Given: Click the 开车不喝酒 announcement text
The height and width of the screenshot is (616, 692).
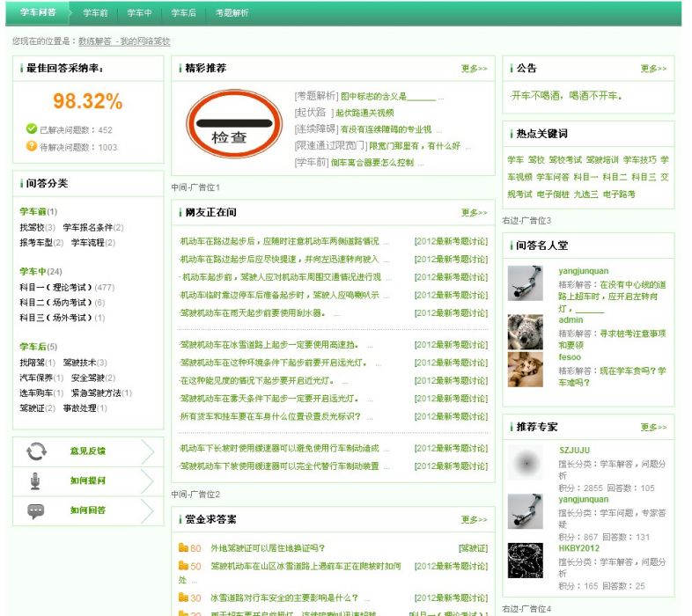Looking at the screenshot, I should point(566,95).
